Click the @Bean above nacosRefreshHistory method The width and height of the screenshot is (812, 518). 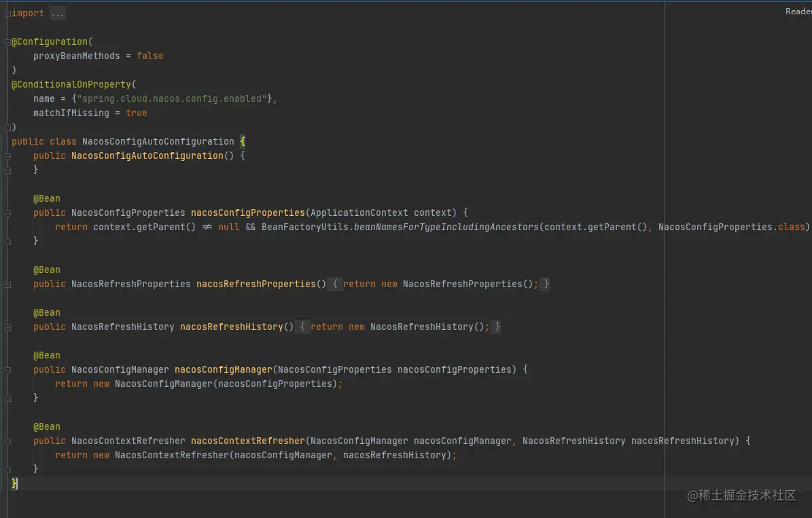coord(47,313)
